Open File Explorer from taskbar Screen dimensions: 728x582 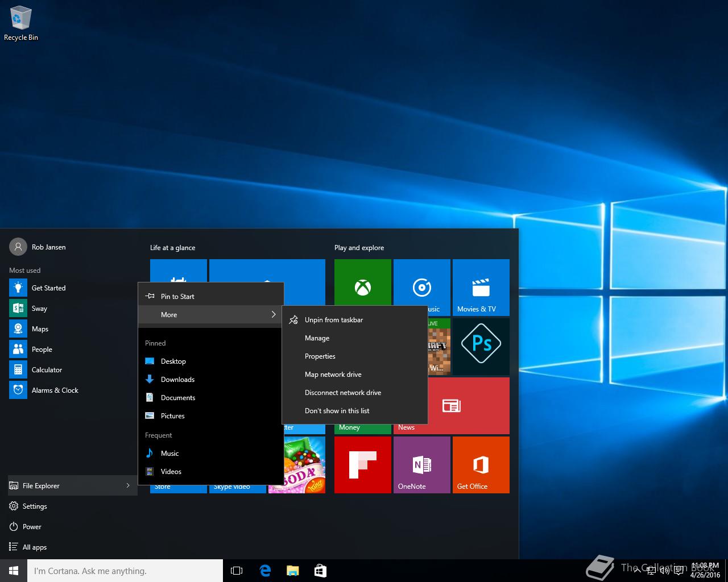tap(292, 571)
